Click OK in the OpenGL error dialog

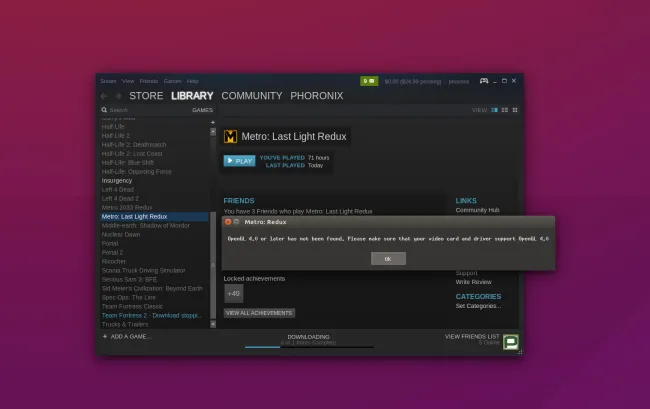click(388, 259)
